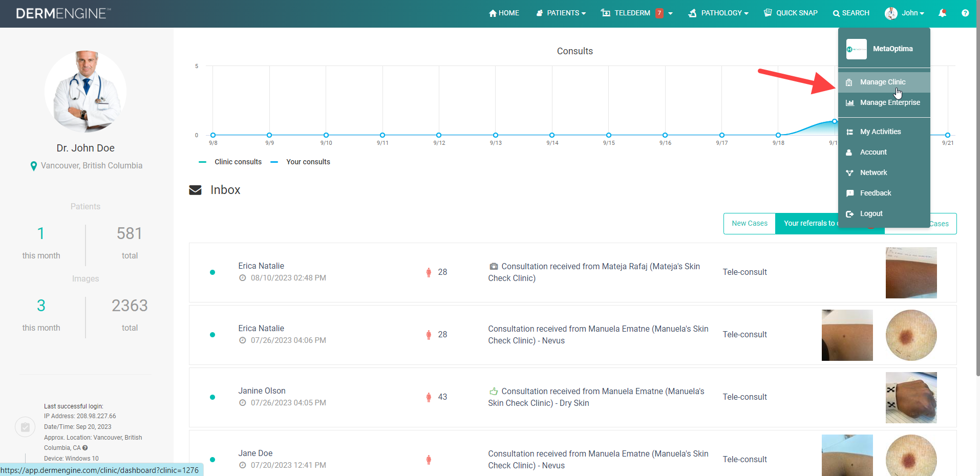The width and height of the screenshot is (980, 476).
Task: Click the Manage Enterprise chart icon
Action: coord(849,103)
